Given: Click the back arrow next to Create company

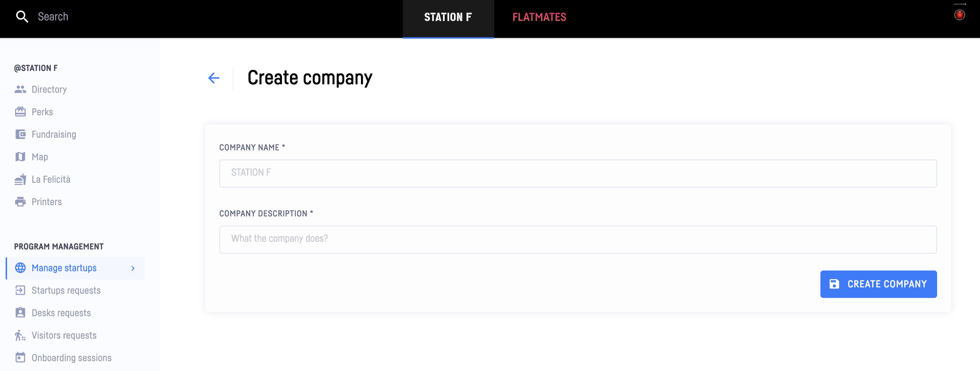Looking at the screenshot, I should 214,78.
